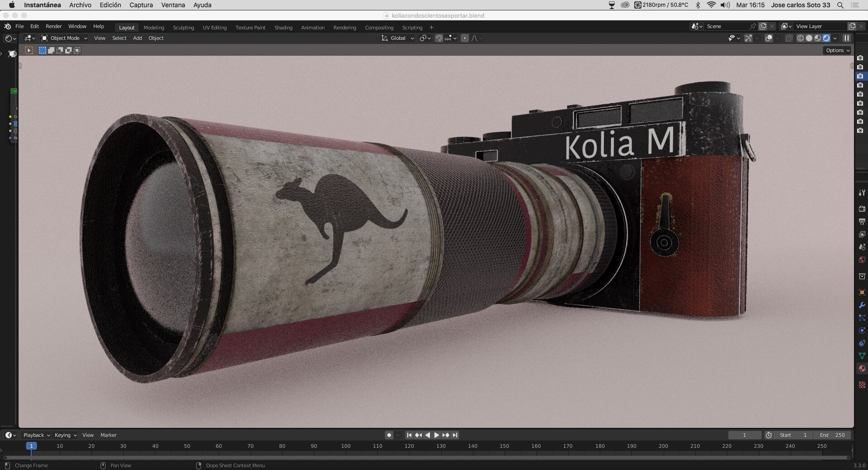
Task: Switch viewport shading to Solid
Action: [x=809, y=38]
